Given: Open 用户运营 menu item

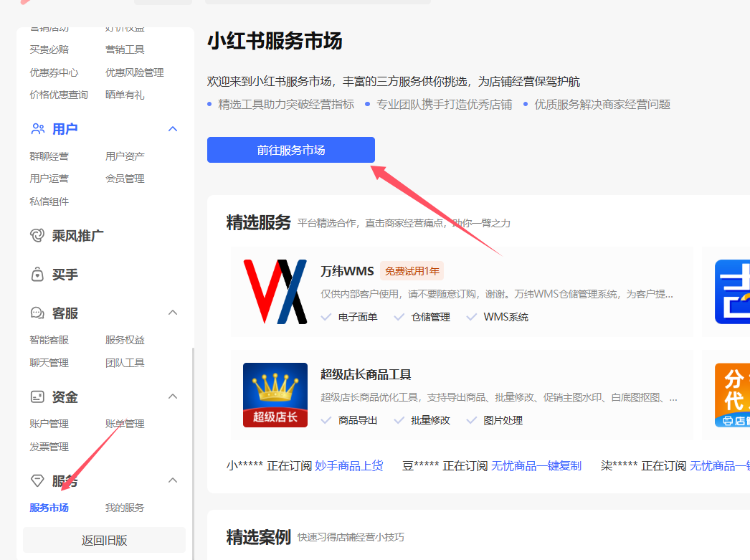Looking at the screenshot, I should (x=49, y=179).
